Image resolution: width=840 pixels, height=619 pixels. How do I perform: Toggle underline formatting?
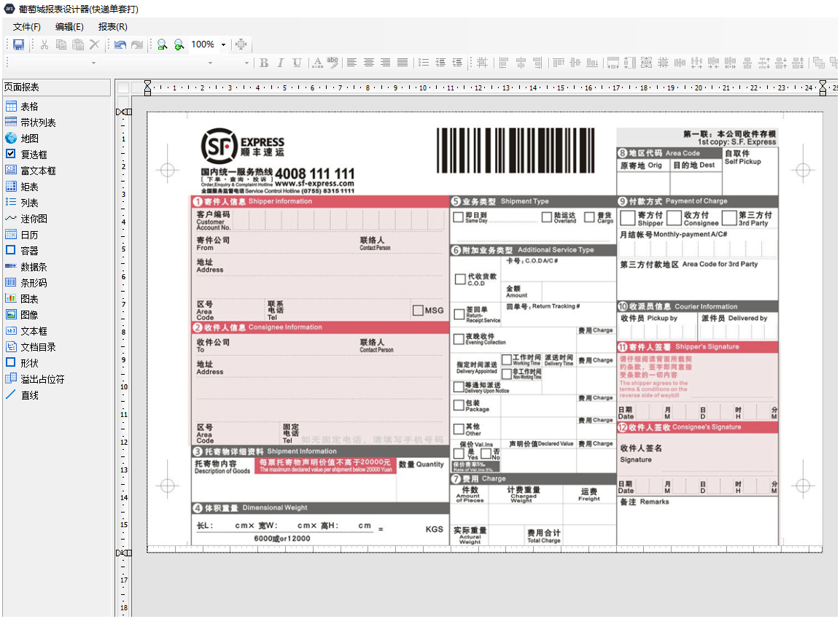click(297, 63)
